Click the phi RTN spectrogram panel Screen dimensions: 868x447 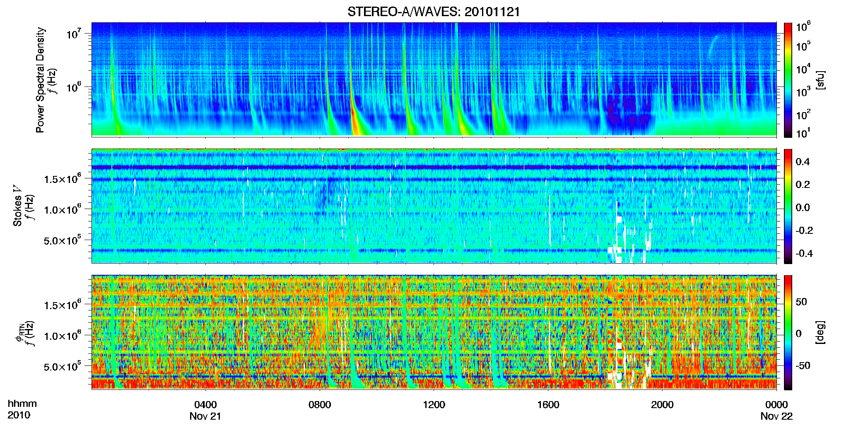(x=434, y=332)
